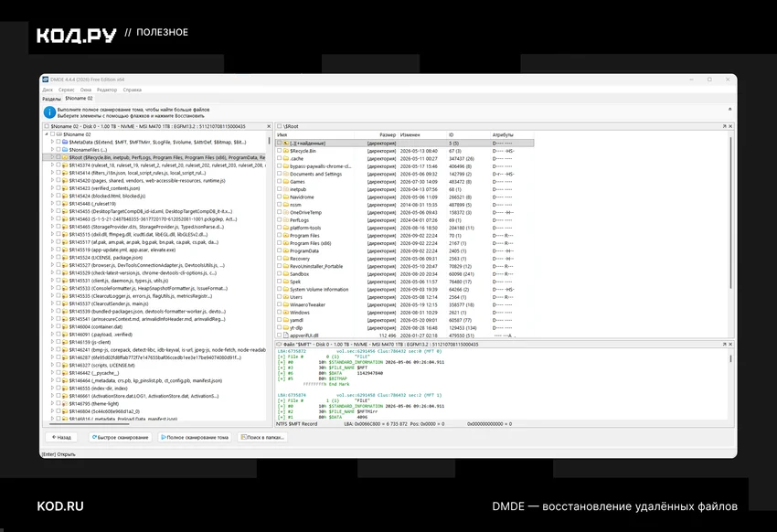Open the Справка menu
Viewport: 777px width, 532px height.
pyautogui.click(x=133, y=90)
